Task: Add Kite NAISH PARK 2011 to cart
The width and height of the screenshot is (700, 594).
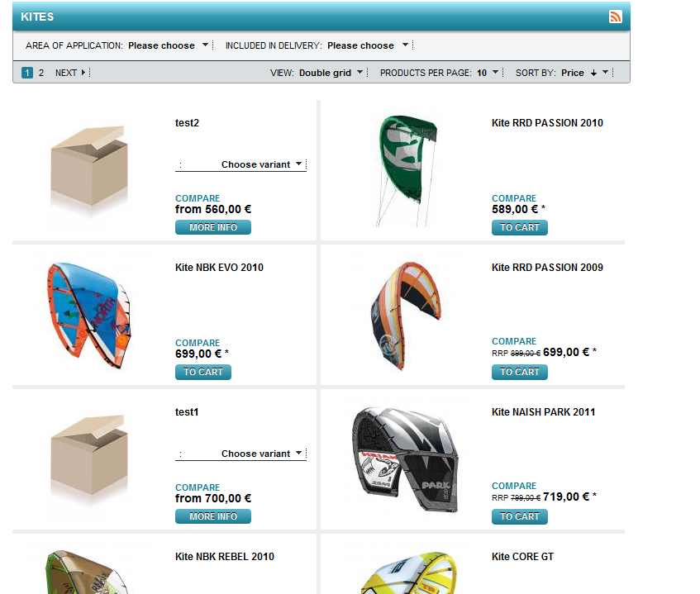Action: point(520,517)
